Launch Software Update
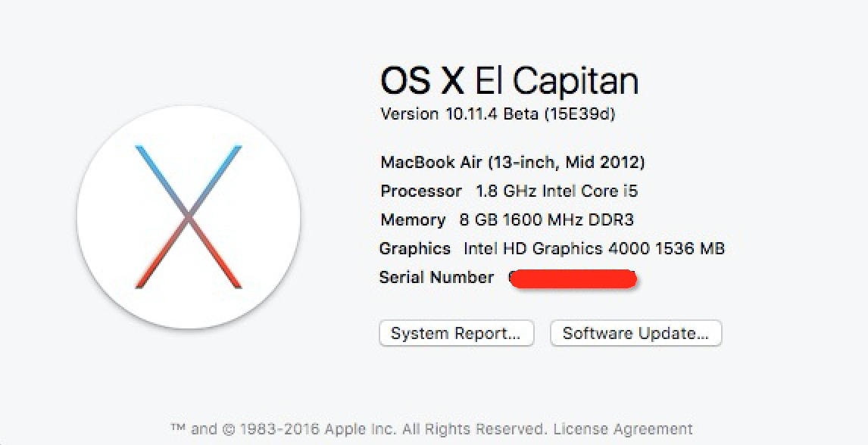Image resolution: width=868 pixels, height=445 pixels. click(x=635, y=334)
